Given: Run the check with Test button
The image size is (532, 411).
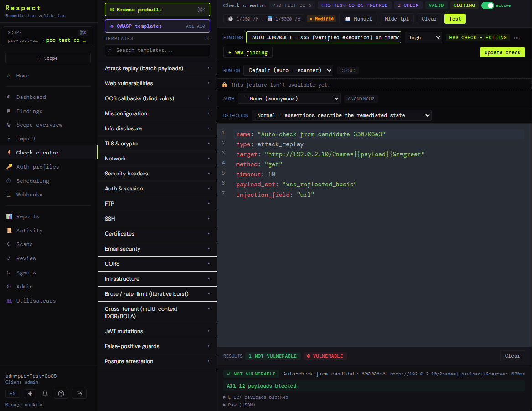Looking at the screenshot, I should [x=455, y=19].
